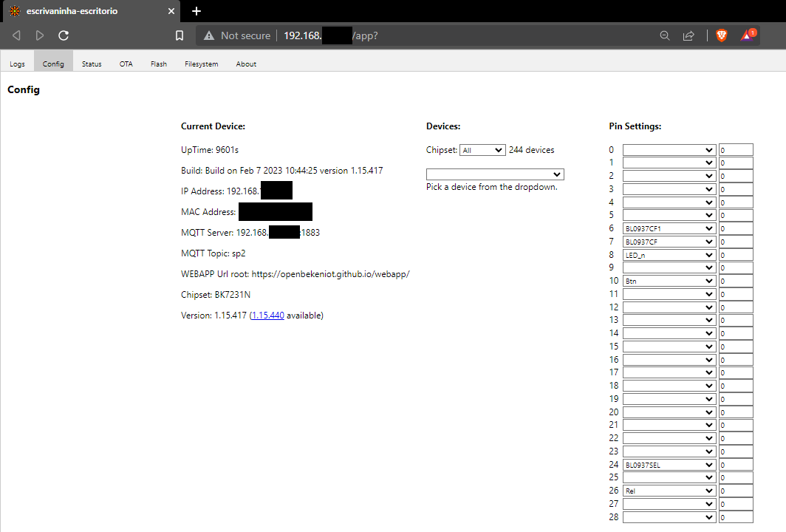Viewport: 786px width, 532px height.
Task: Open pin 0 role dropdown
Action: coord(669,150)
